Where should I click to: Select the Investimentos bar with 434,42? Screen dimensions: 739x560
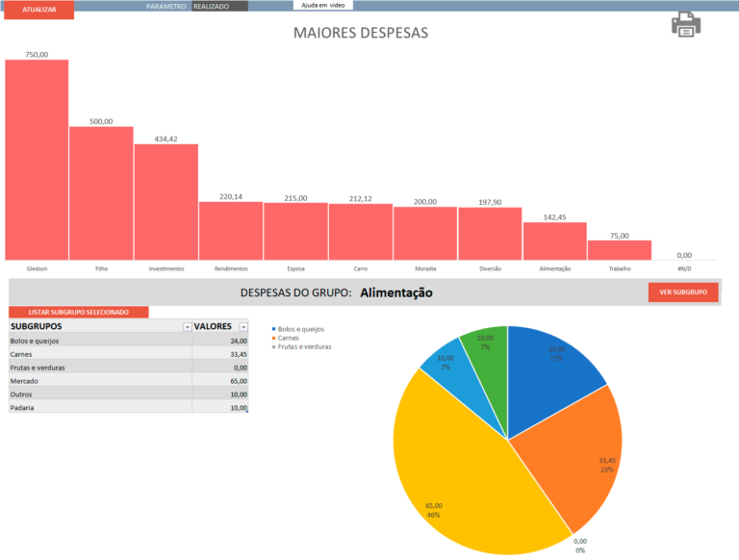[x=166, y=202]
